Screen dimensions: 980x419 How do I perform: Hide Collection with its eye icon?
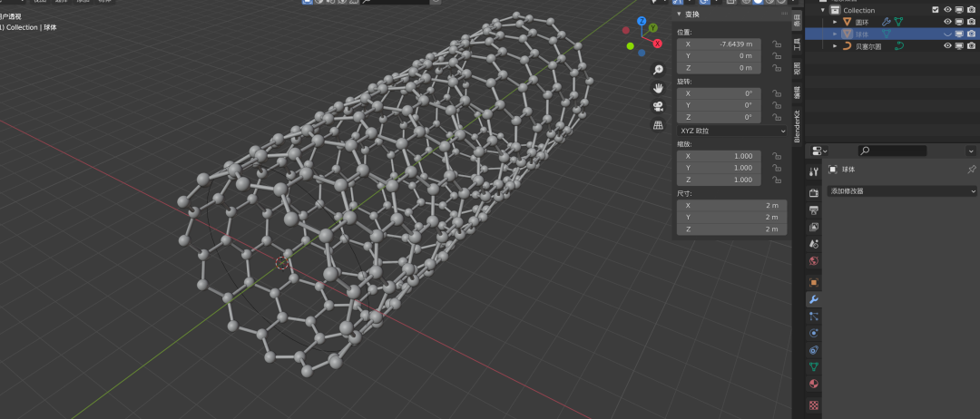(947, 10)
